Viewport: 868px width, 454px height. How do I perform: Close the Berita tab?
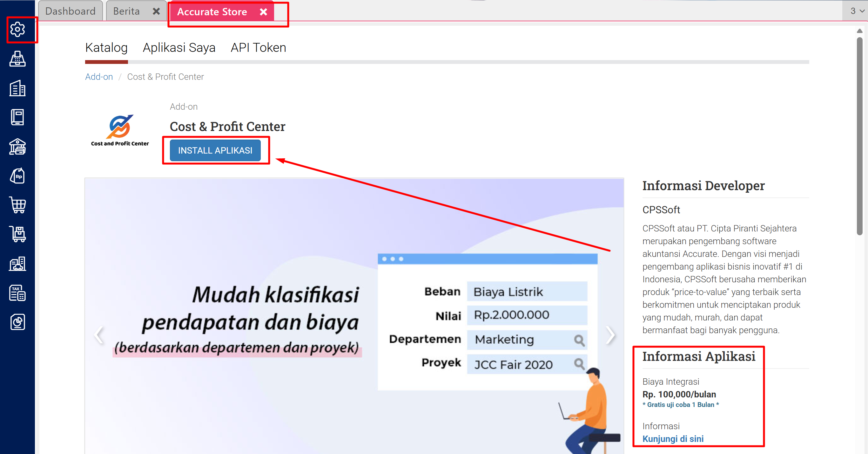coord(156,11)
